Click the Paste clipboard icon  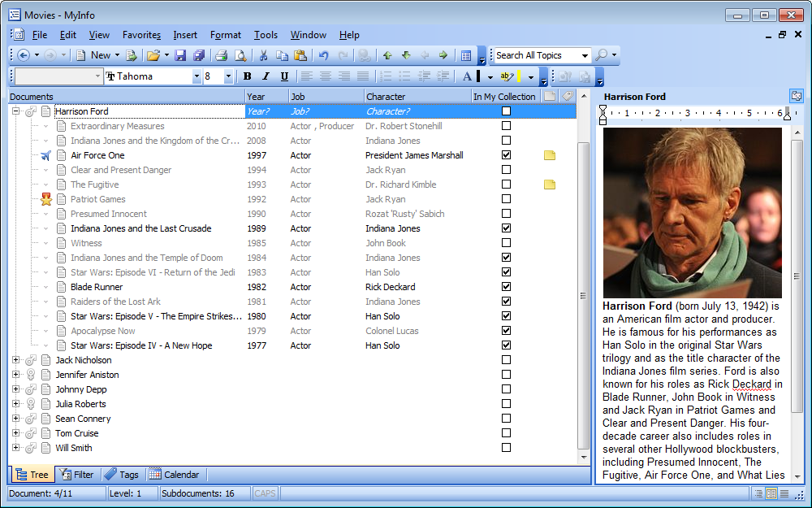pos(300,55)
